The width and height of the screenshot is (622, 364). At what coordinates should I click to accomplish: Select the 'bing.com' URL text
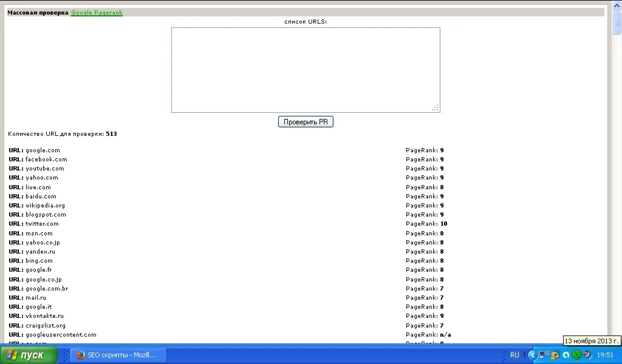(x=39, y=261)
